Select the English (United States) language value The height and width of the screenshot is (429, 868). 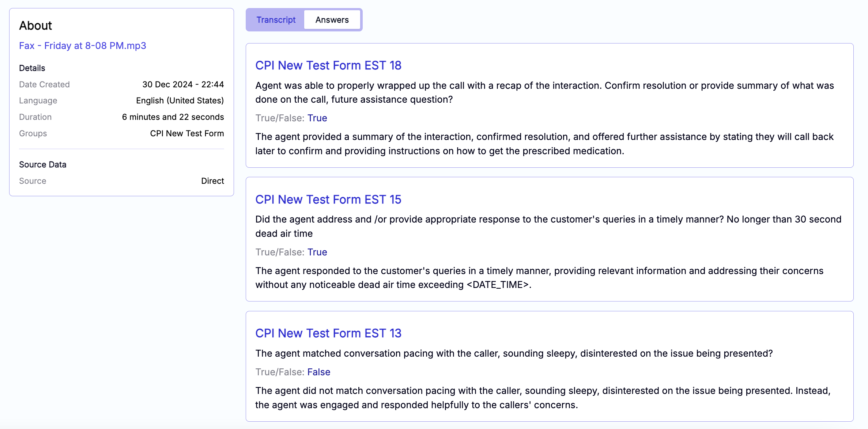[x=180, y=100]
